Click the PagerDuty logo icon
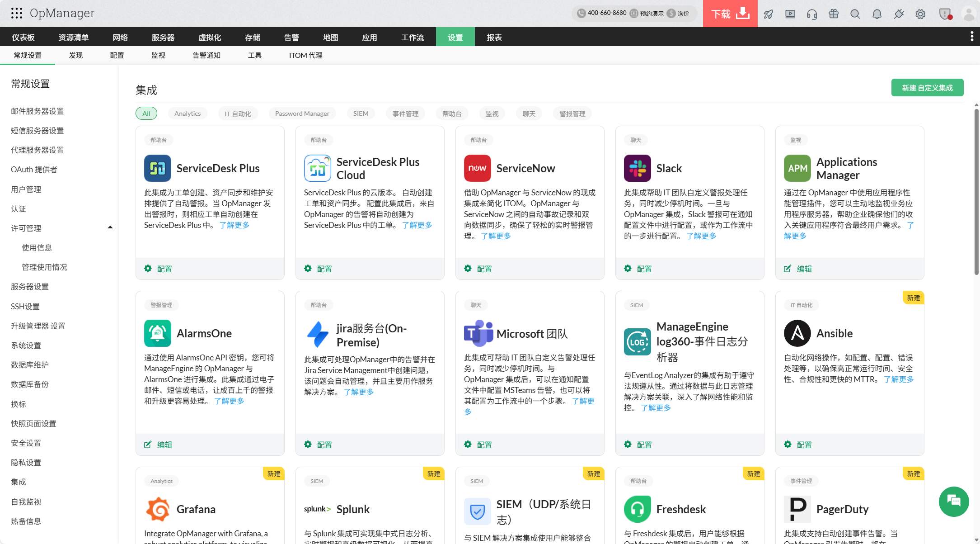Image resolution: width=980 pixels, height=544 pixels. (797, 509)
